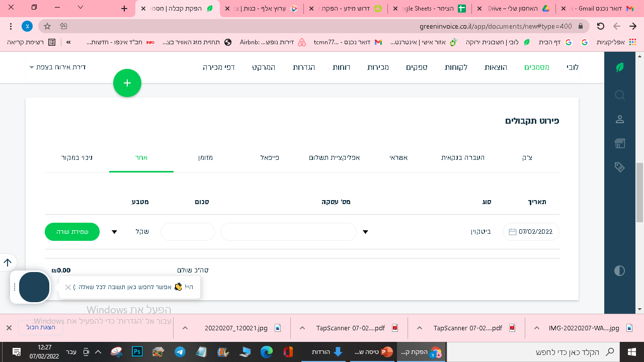Open the dark round chat widget
Viewport: 644px width, 362px height.
pyautogui.click(x=34, y=287)
